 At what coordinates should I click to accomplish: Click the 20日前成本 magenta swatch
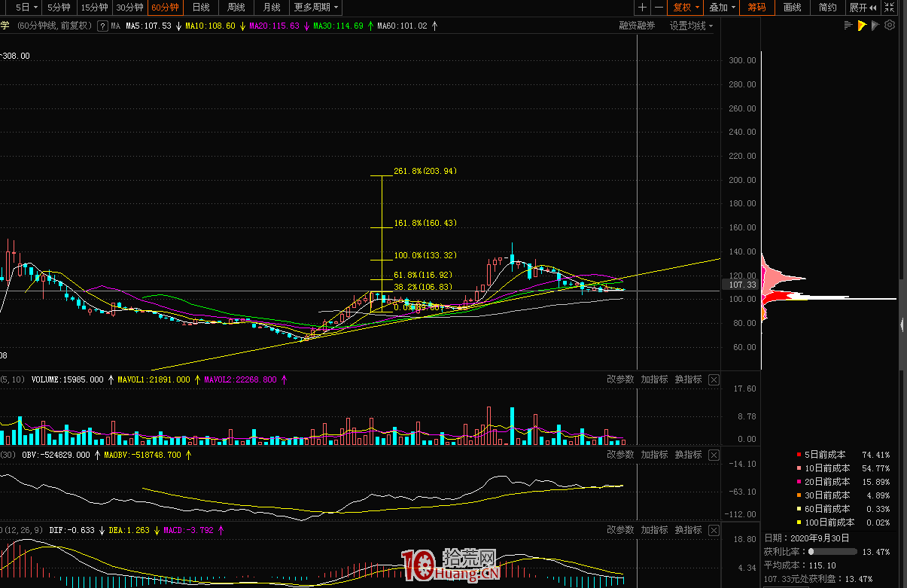point(799,482)
